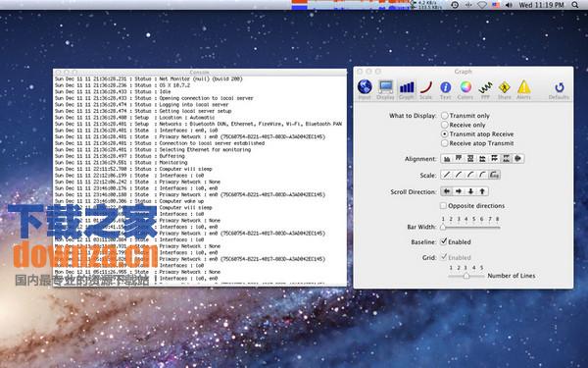Viewport: 588px width, 368px height.
Task: Click the Wed 11:19 PM clock
Action: 541,5
